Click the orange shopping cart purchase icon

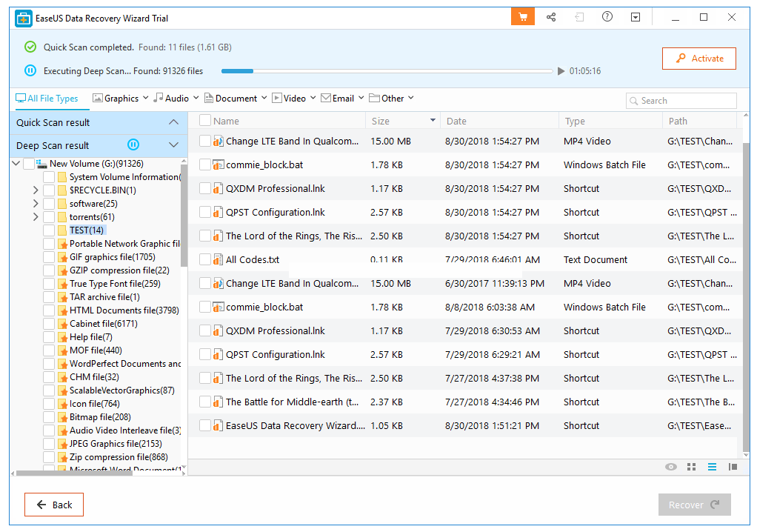(523, 17)
